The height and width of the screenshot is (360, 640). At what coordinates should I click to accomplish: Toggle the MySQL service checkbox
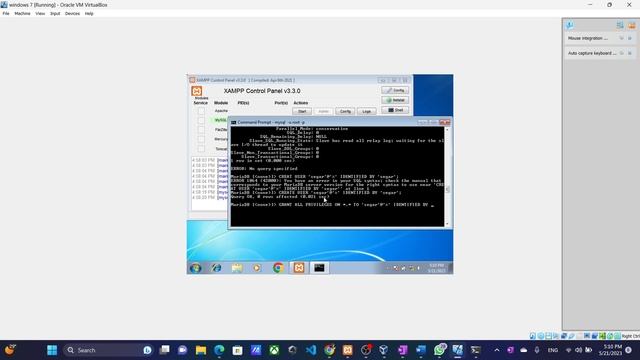[x=201, y=120]
